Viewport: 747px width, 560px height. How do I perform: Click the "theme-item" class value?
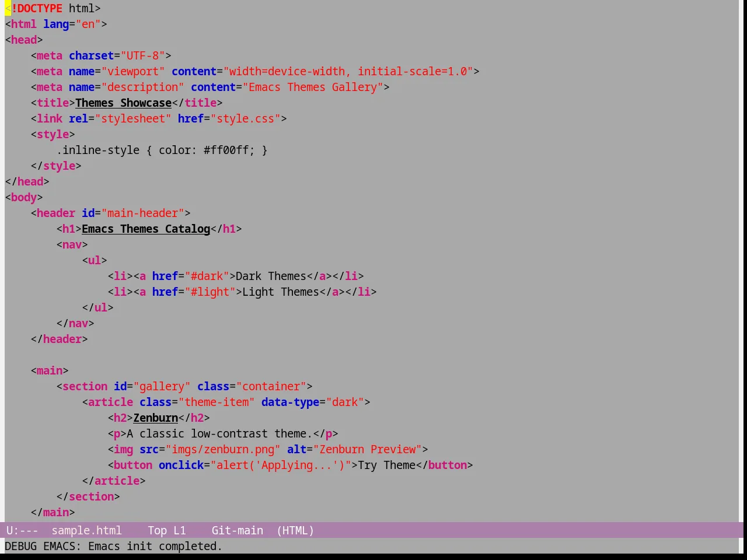click(217, 402)
